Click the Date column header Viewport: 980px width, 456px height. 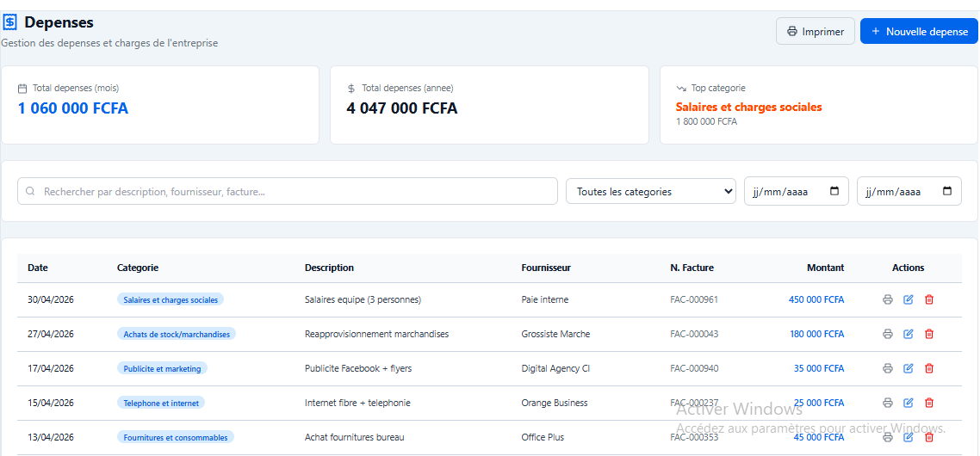pyautogui.click(x=38, y=268)
